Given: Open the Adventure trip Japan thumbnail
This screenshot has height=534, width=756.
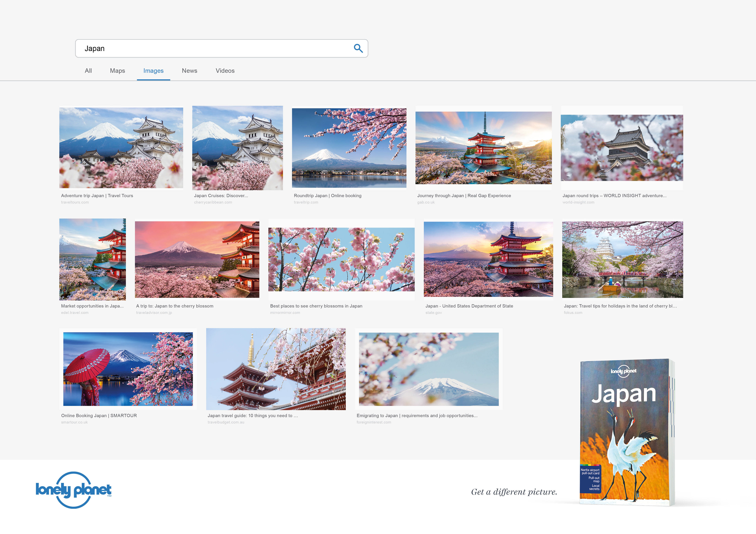Looking at the screenshot, I should [x=121, y=148].
